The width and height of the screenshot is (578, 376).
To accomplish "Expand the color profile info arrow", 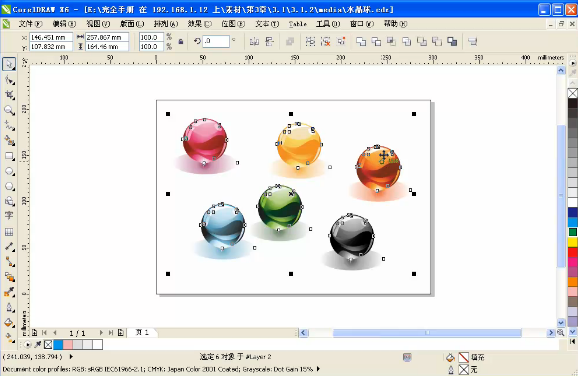I will (318, 369).
